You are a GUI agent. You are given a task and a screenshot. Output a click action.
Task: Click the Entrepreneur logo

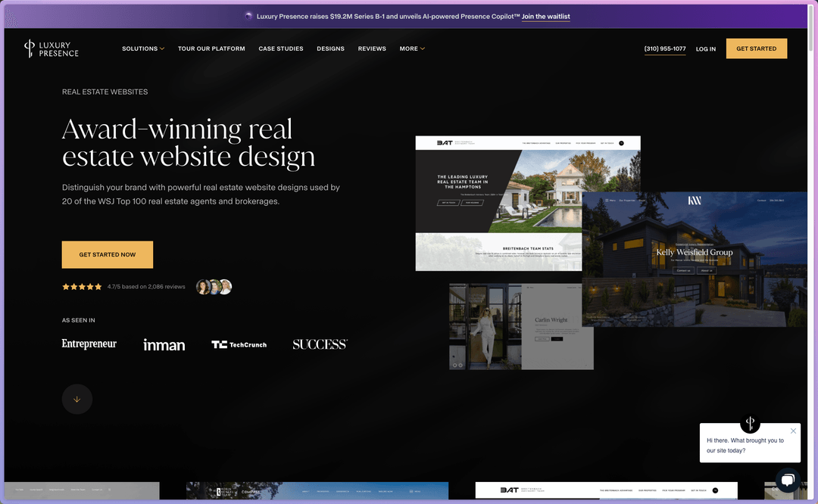[89, 344]
